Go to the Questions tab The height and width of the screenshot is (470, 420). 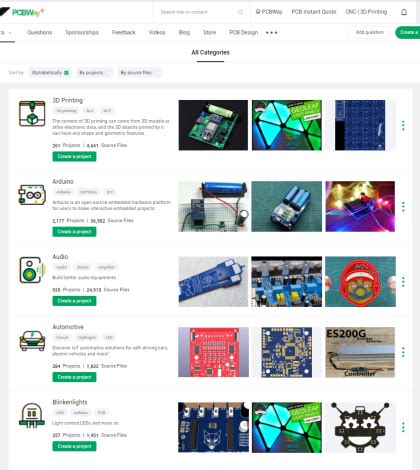[x=40, y=32]
